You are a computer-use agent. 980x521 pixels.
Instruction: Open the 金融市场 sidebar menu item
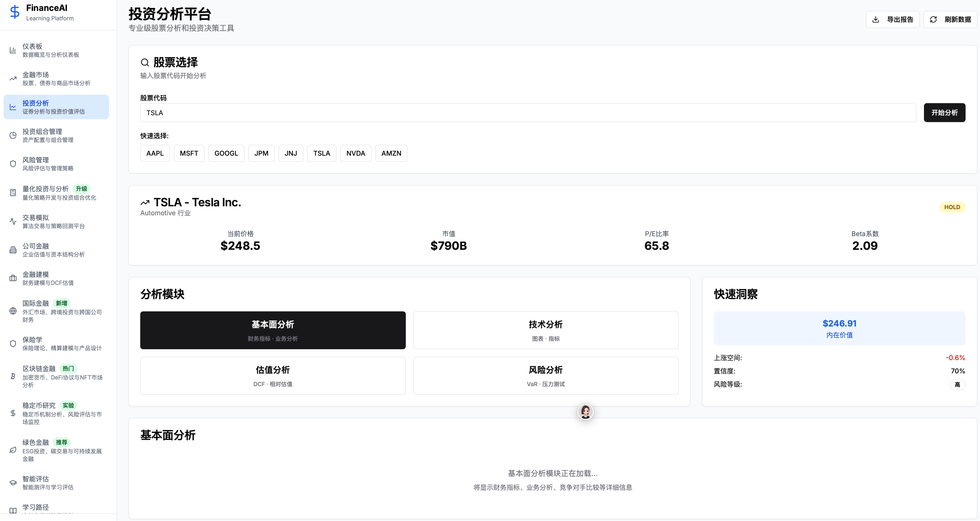pyautogui.click(x=56, y=79)
